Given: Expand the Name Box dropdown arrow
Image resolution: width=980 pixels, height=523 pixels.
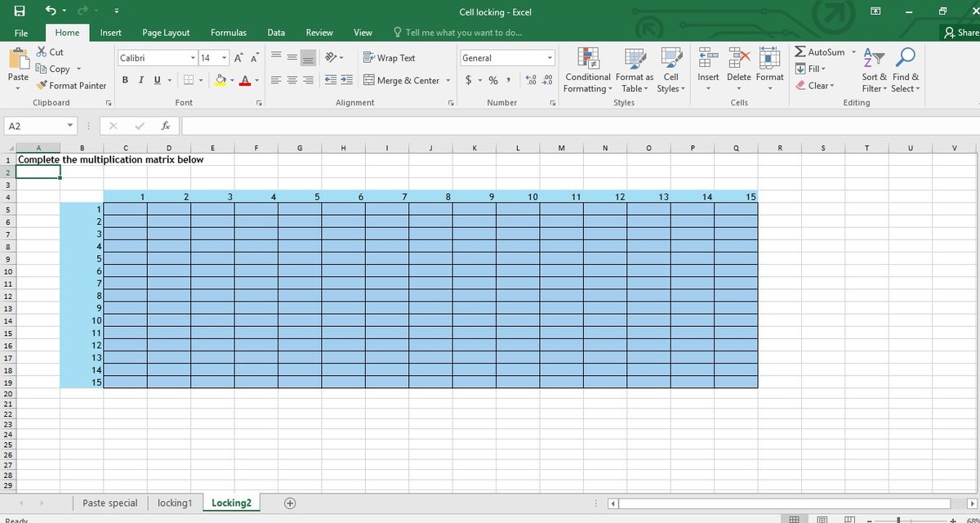Looking at the screenshot, I should [x=70, y=126].
